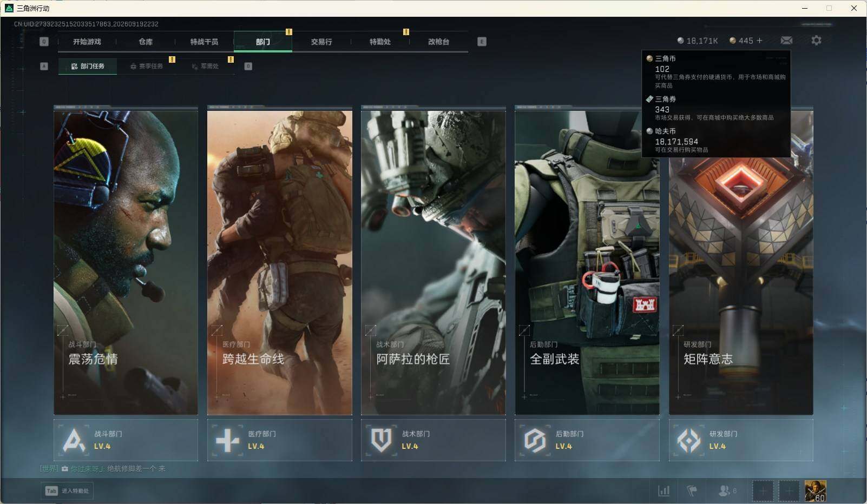Open the 后勤部门 LV.4 panel

587,440
